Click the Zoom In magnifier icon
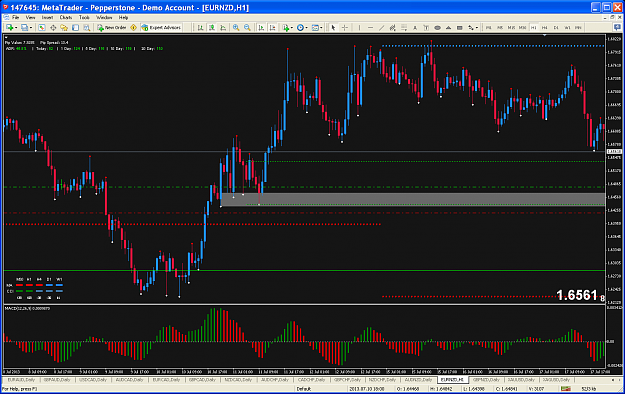The height and width of the screenshot is (394, 625). [236, 28]
